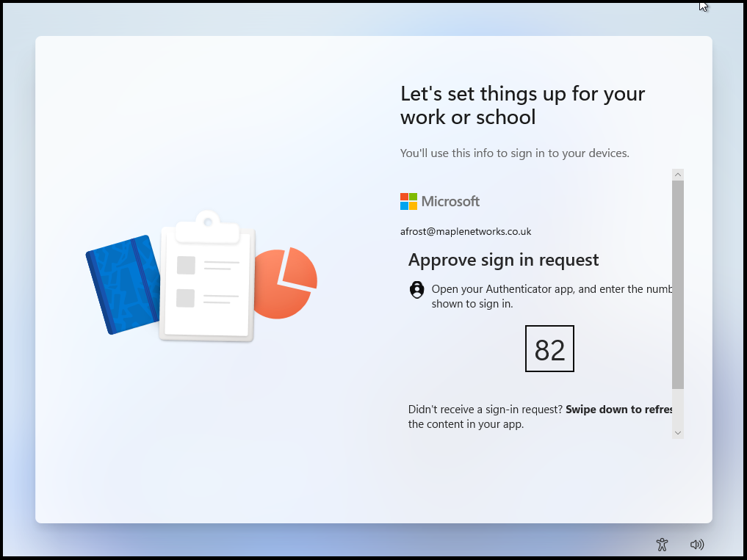
Task: Click the Microsoft four-square logo
Action: pyautogui.click(x=408, y=201)
